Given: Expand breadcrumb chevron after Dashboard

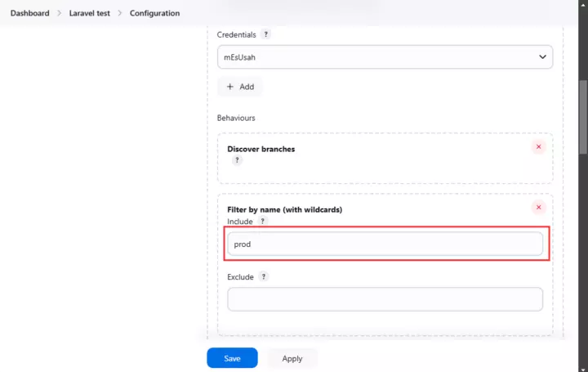Looking at the screenshot, I should point(60,13).
